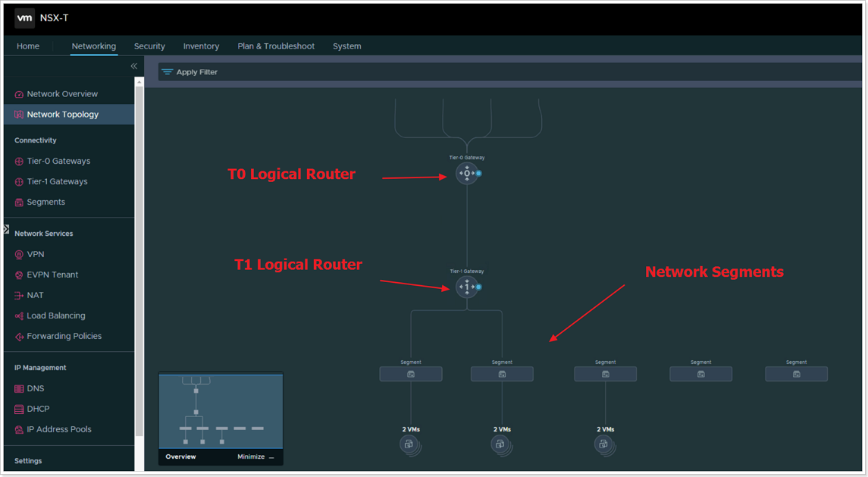Expand 2 VMs under second segment

pyautogui.click(x=501, y=444)
